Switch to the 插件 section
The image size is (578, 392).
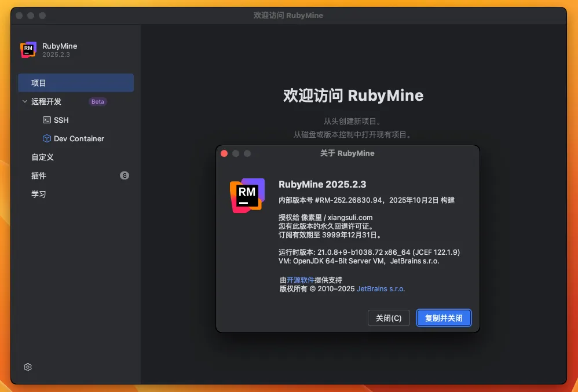tap(39, 175)
